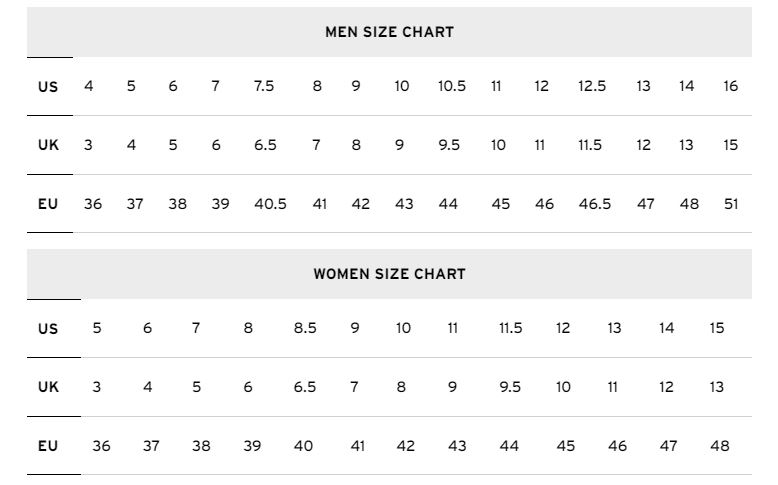Screen dimensions: 778x485
Task: Click the women's chart EU row label
Action: coord(48,446)
